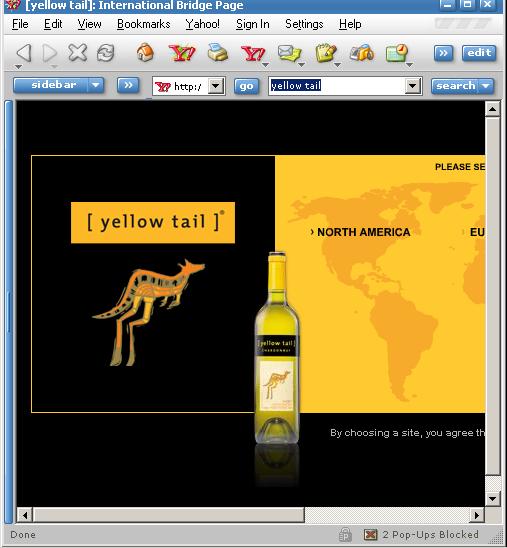The height and width of the screenshot is (548, 507).
Task: Open the Home page icon
Action: pos(145,52)
